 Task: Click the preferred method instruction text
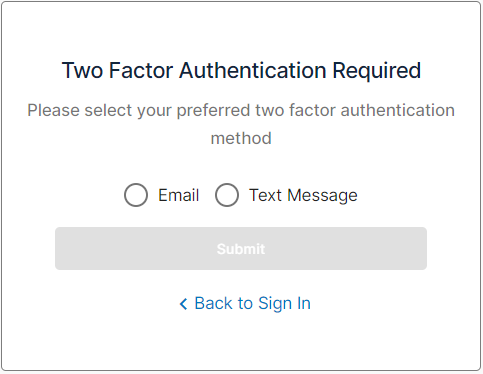pos(241,124)
